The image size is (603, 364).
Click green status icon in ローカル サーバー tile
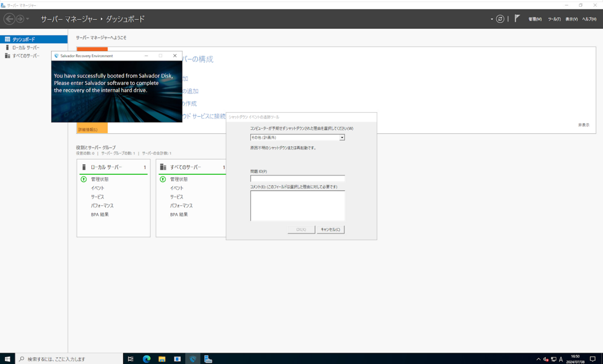(84, 179)
